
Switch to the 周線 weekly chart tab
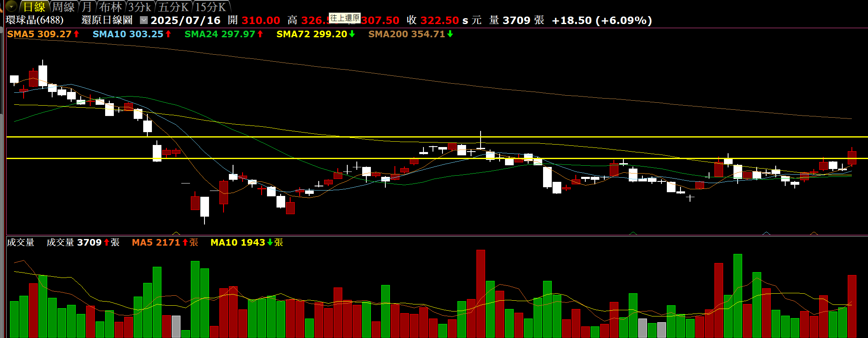point(63,7)
